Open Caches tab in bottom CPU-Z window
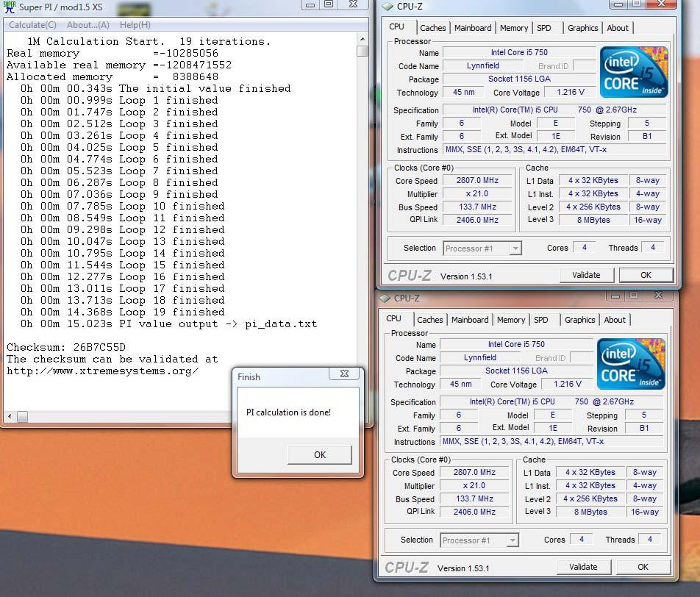 coord(429,320)
